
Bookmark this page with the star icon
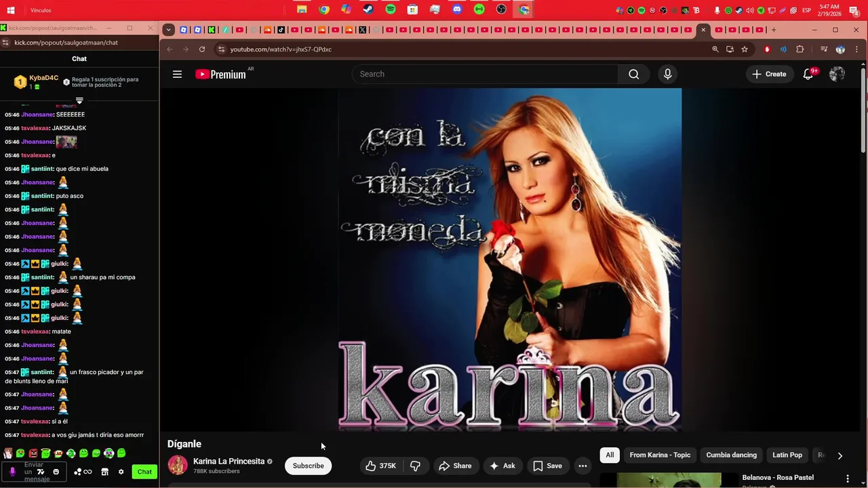(745, 49)
